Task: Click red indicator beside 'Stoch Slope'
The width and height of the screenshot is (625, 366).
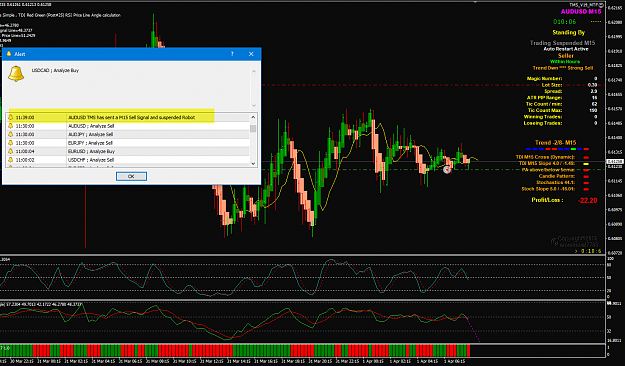Action: pos(586,189)
